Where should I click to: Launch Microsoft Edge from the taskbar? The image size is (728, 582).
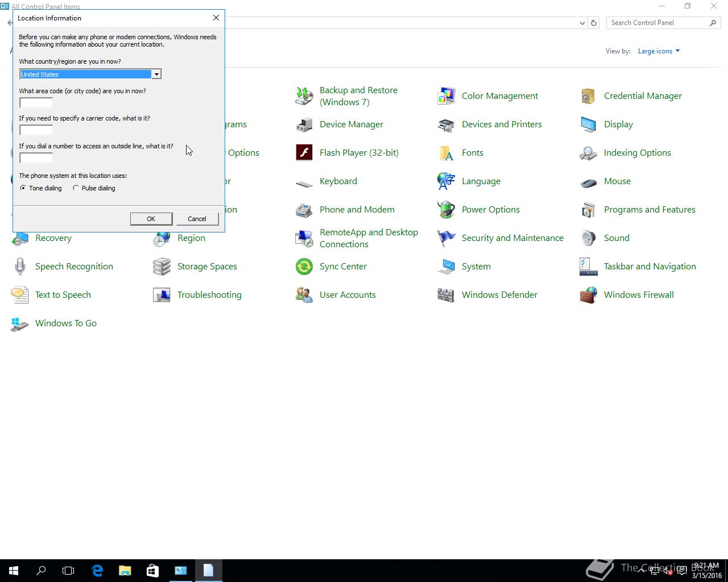tap(97, 571)
